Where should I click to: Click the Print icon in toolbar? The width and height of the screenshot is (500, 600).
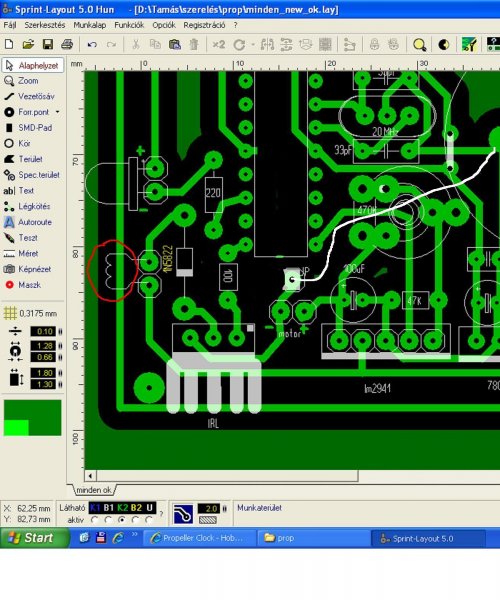(67, 44)
